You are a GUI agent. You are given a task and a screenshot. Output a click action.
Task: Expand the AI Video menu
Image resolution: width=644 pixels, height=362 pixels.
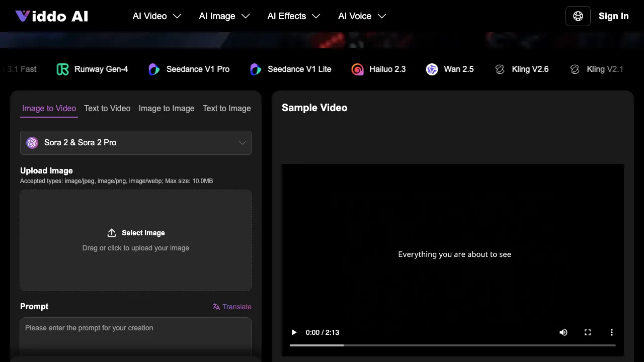(156, 16)
